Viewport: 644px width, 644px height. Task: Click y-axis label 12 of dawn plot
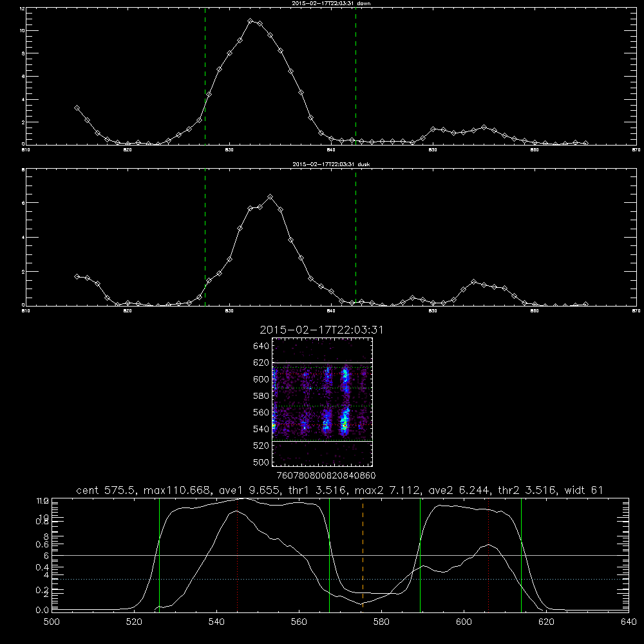23,8
